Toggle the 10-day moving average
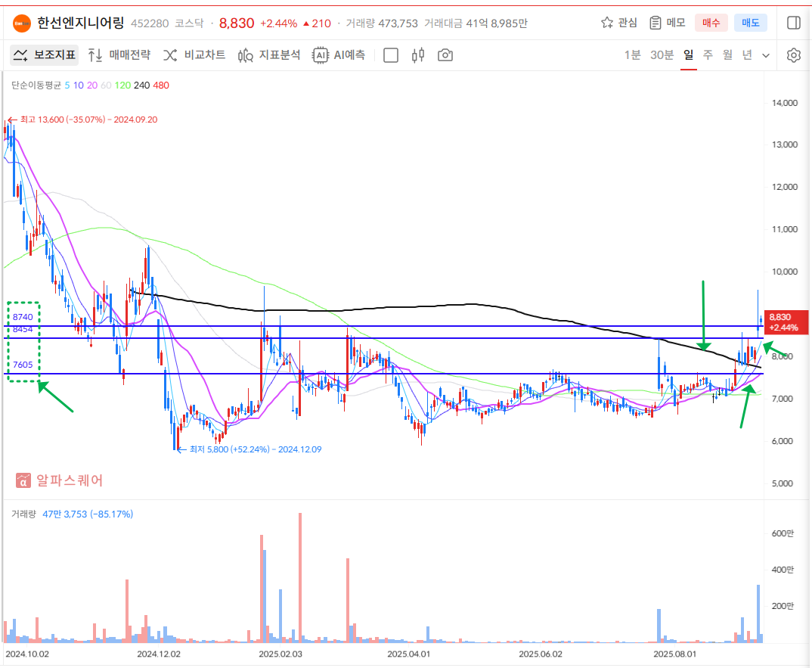The height and width of the screenshot is (668, 812). pyautogui.click(x=78, y=85)
